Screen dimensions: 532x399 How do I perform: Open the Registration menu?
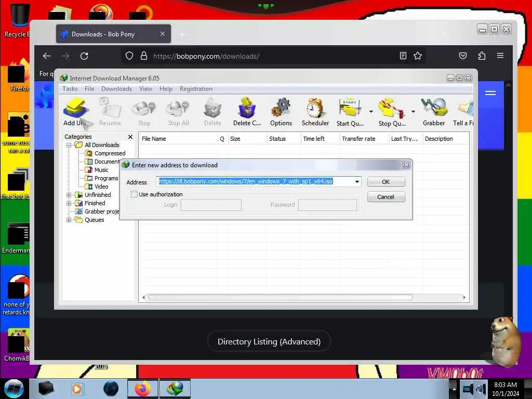tap(196, 88)
